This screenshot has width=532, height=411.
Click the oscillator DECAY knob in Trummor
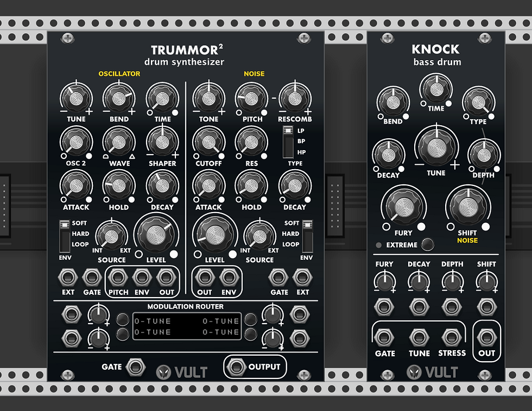pos(162,186)
